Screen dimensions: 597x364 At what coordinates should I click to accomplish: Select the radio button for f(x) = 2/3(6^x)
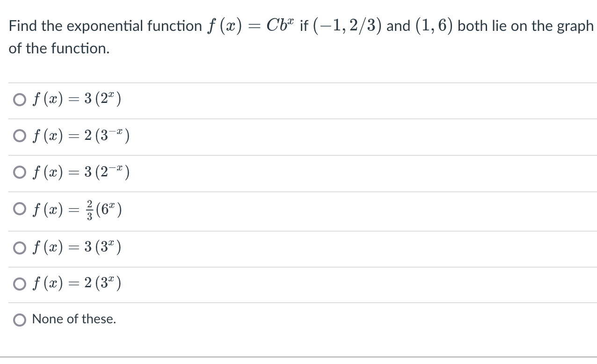tap(19, 209)
